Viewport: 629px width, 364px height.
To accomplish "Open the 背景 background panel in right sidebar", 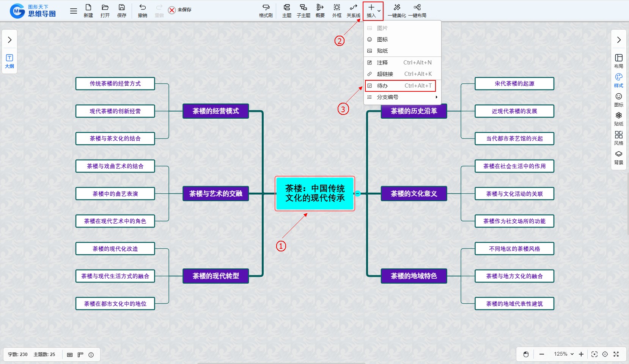I will [x=618, y=157].
